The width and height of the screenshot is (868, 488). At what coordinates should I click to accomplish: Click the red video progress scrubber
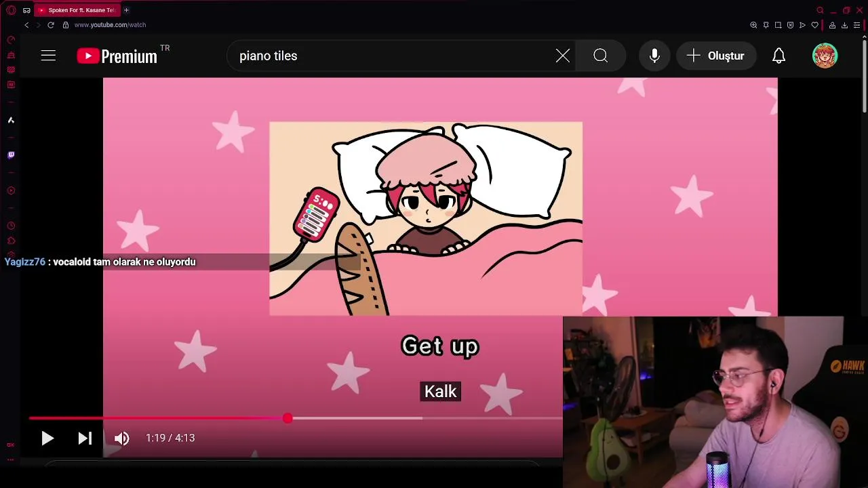[288, 418]
